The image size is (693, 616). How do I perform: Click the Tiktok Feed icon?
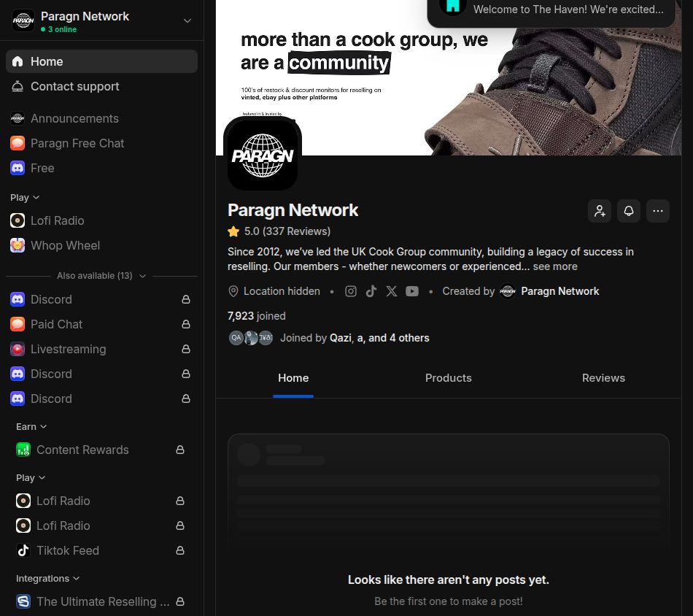23,550
